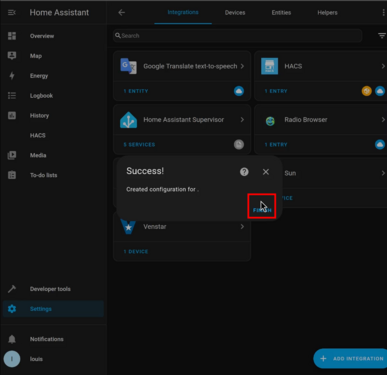
Task: Open the three-dot overflow menu
Action: 383,13
